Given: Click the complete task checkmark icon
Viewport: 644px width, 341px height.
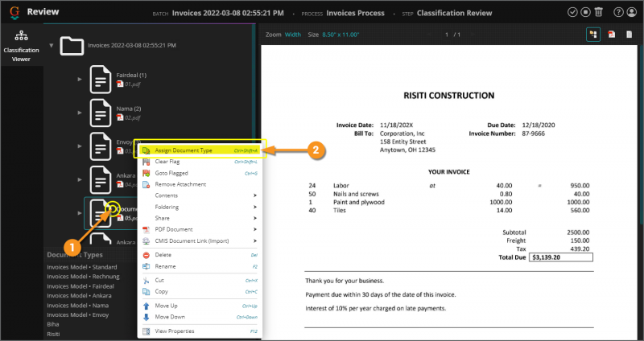Looking at the screenshot, I should (x=572, y=12).
